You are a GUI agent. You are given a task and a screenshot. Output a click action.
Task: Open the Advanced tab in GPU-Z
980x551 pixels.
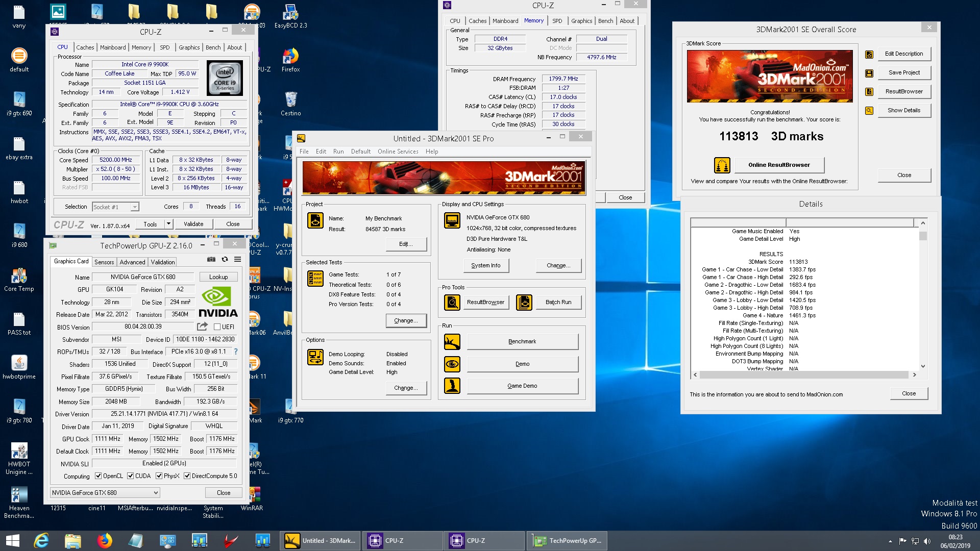click(x=132, y=262)
